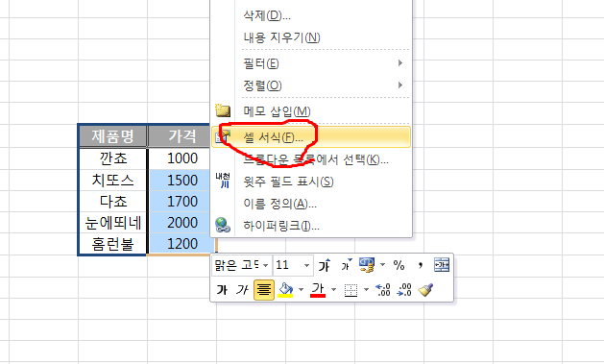The width and height of the screenshot is (604, 364).
Task: Select cell 눈에띄네
Action: pyautogui.click(x=113, y=223)
